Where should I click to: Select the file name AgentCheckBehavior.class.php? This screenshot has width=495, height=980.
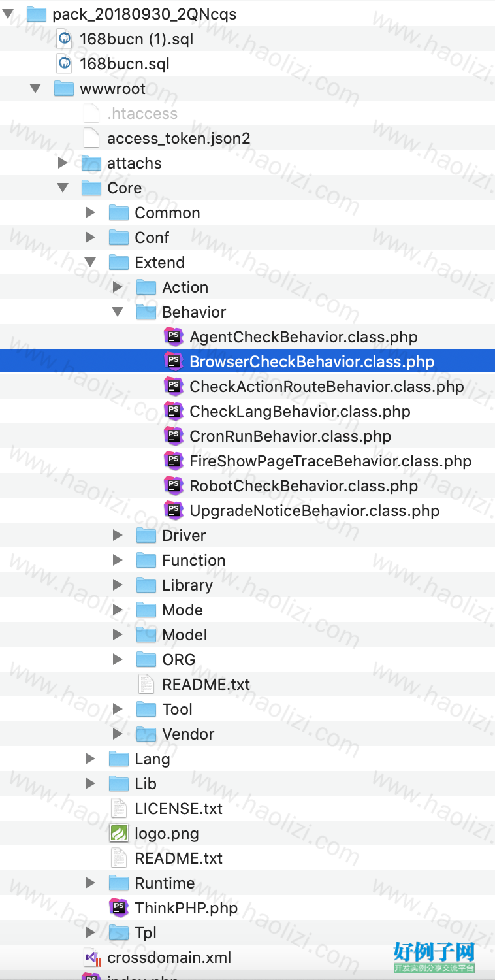[x=304, y=337]
